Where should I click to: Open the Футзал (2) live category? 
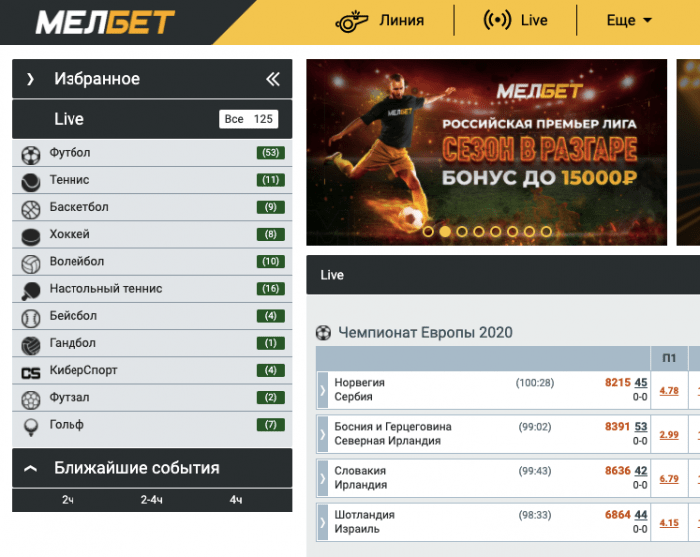[x=152, y=398]
